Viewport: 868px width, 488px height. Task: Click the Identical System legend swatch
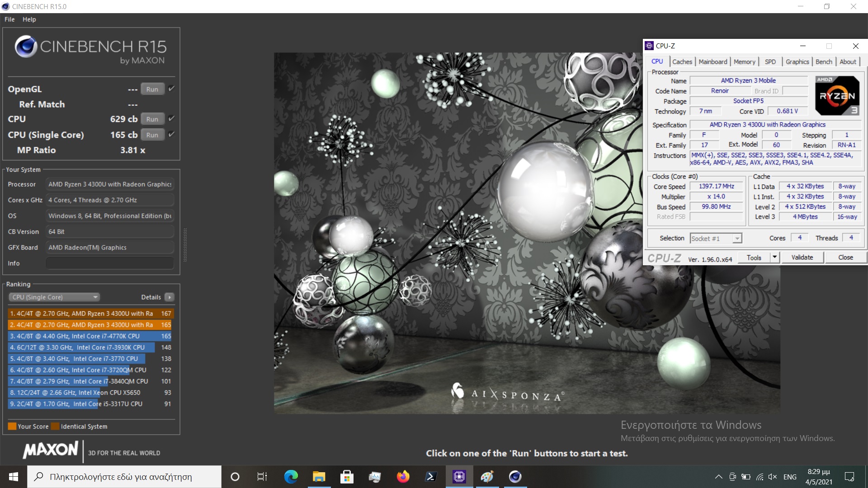pos(55,426)
